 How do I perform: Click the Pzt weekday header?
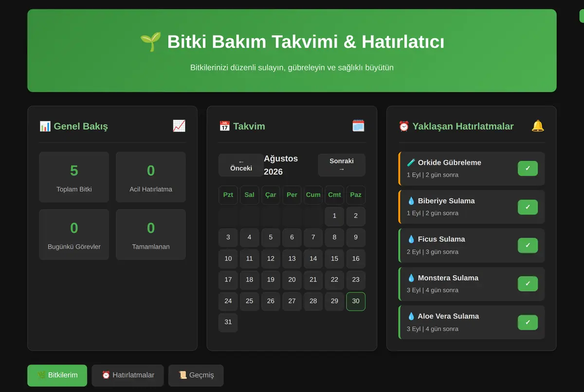coord(228,195)
